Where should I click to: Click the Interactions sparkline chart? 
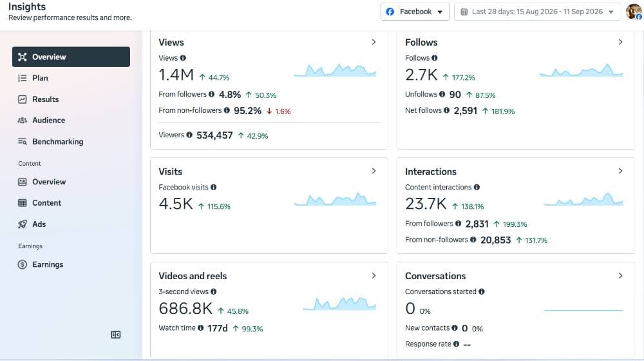(x=583, y=199)
